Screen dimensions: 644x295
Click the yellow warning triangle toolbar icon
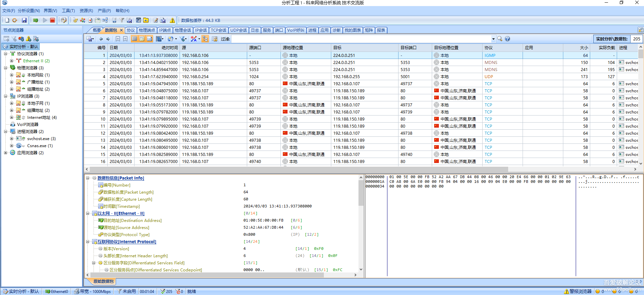172,20
